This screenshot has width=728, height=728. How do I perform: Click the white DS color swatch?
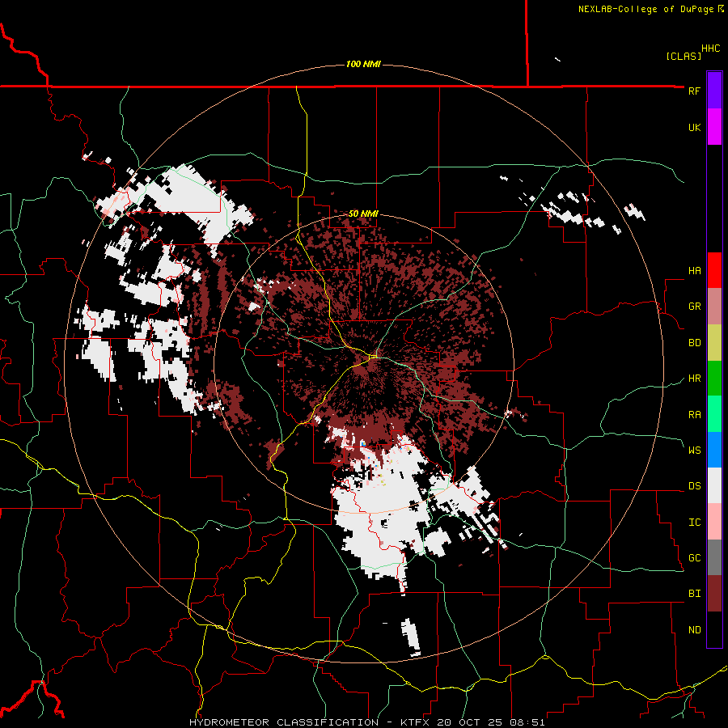(x=714, y=485)
